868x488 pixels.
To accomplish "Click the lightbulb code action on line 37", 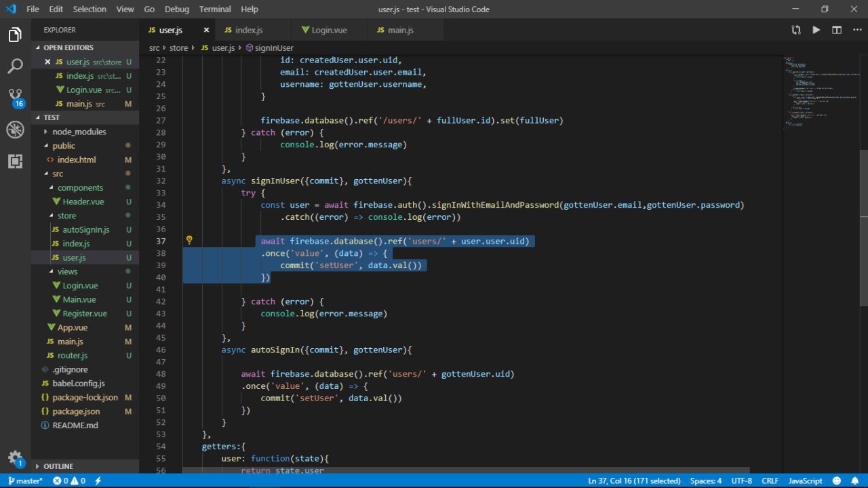I will tap(190, 240).
